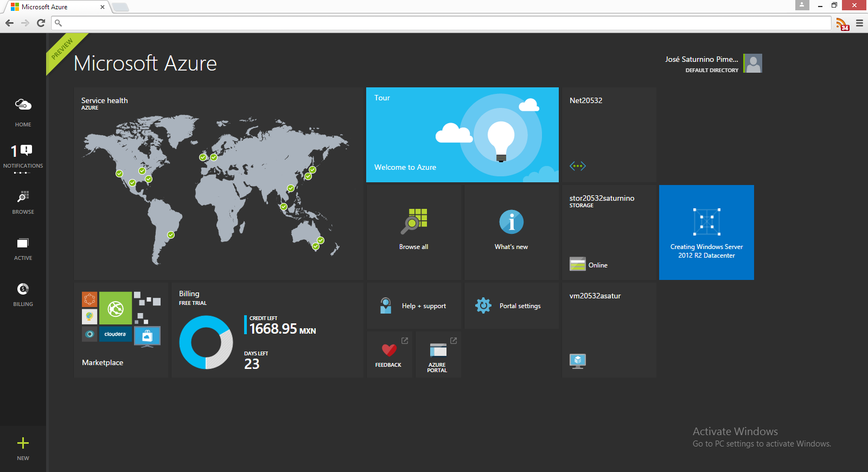Open the What's new info tile
868x472 pixels.
coord(512,232)
